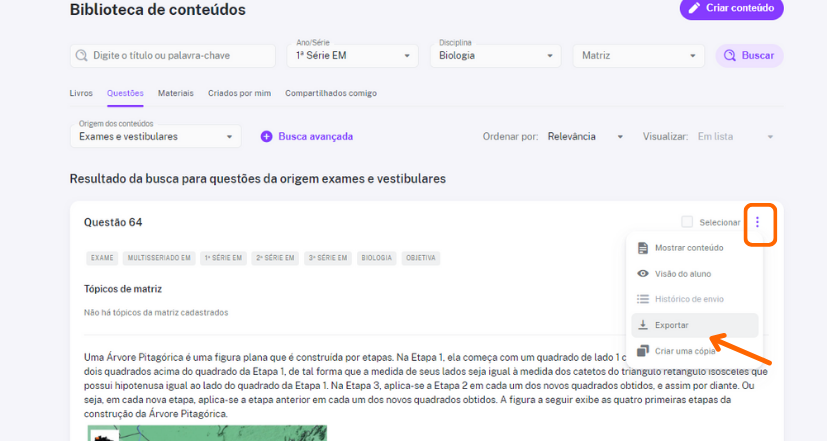The image size is (828, 442).
Task: Click the download icon beside Exportar
Action: [x=643, y=324]
